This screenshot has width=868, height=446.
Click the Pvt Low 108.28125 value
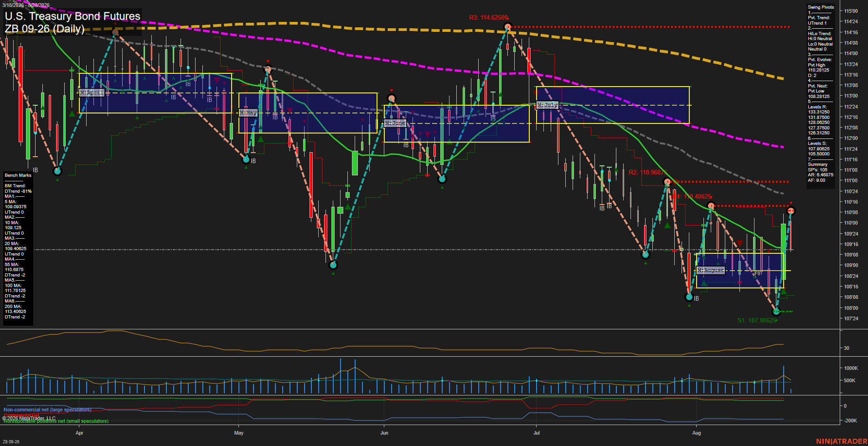click(x=819, y=97)
